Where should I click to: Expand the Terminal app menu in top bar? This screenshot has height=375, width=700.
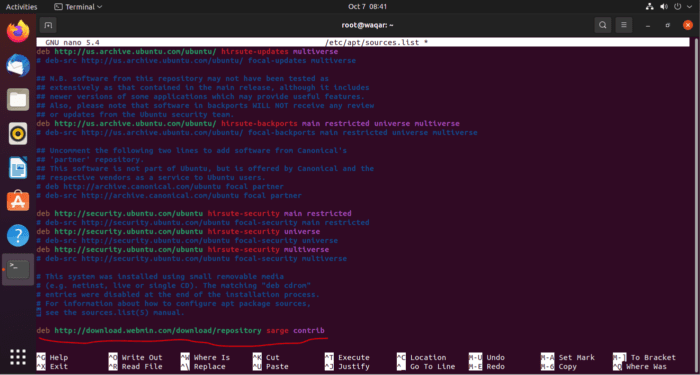(x=78, y=7)
